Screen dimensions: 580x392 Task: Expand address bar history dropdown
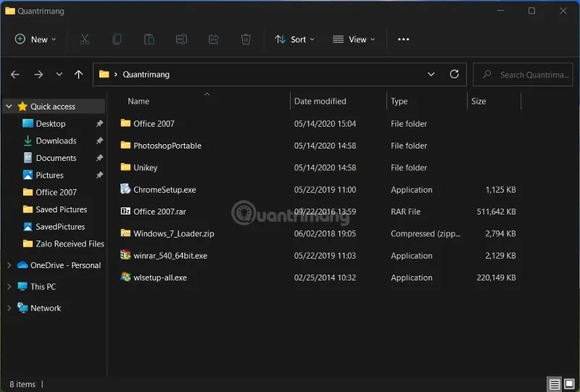coord(431,75)
